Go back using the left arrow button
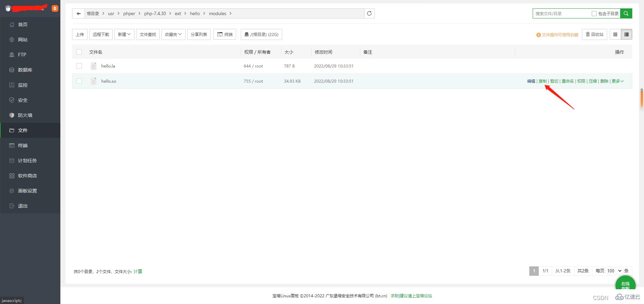This screenshot has width=644, height=304. click(78, 13)
